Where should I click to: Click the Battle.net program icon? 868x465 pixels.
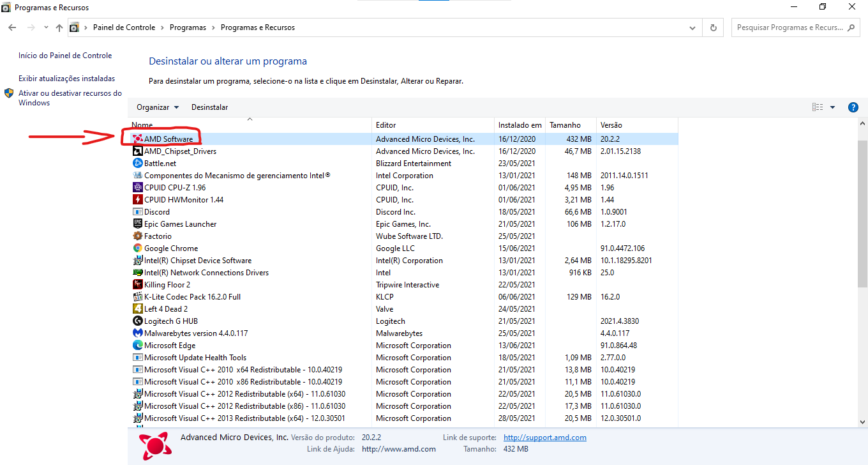pos(137,164)
